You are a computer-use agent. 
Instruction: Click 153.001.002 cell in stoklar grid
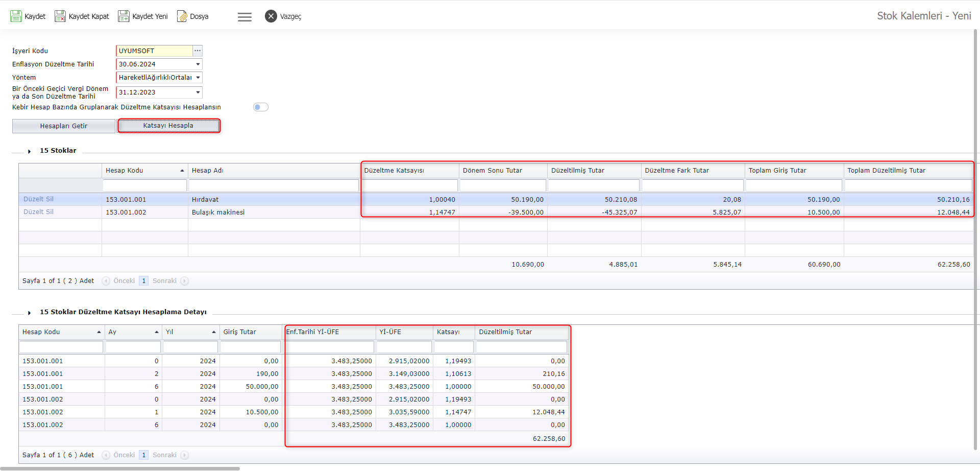click(x=145, y=212)
